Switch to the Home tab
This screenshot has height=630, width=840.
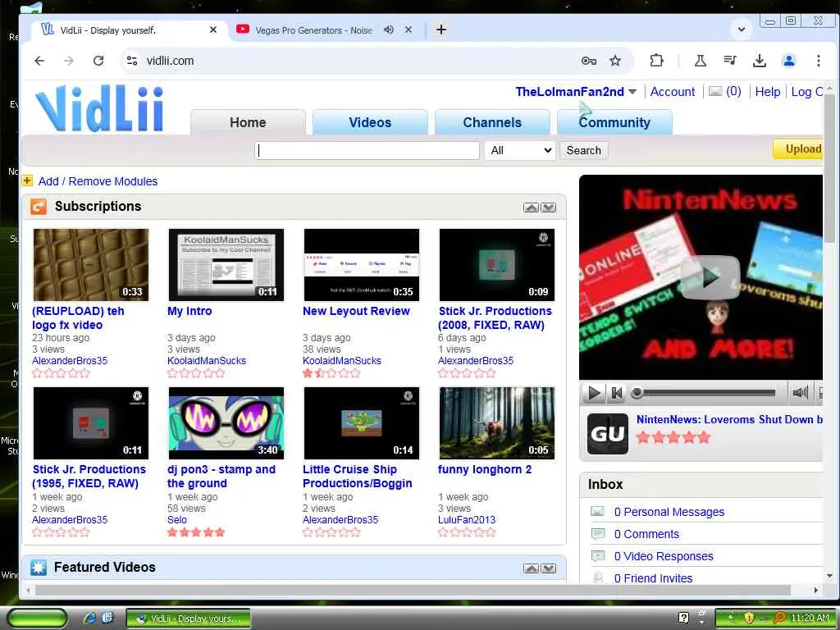tap(248, 122)
